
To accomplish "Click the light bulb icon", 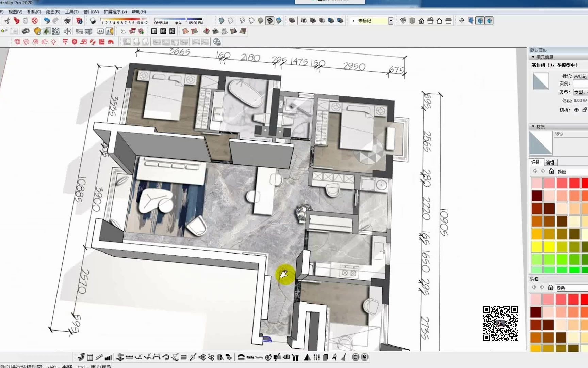I will [53, 42].
